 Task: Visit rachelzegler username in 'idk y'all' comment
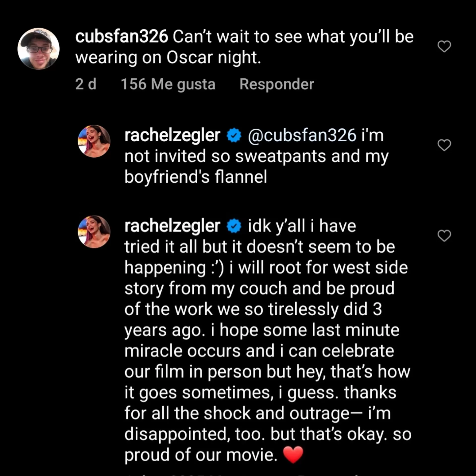(x=172, y=226)
